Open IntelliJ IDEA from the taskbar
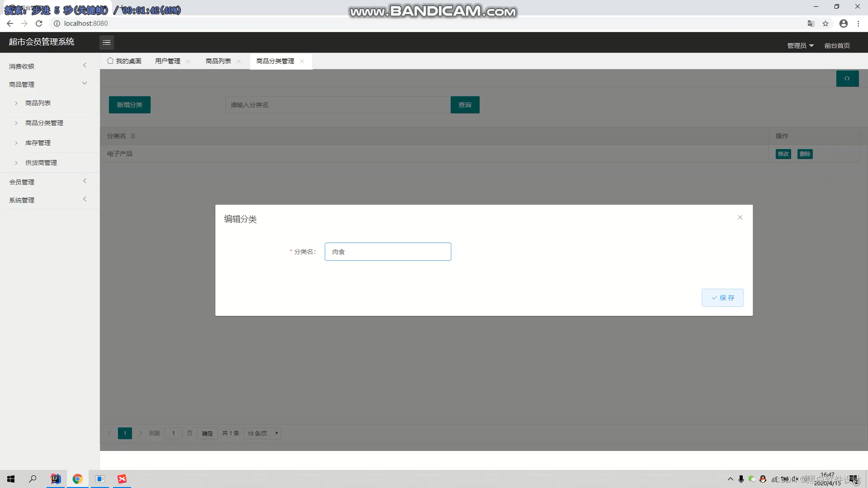 point(56,479)
